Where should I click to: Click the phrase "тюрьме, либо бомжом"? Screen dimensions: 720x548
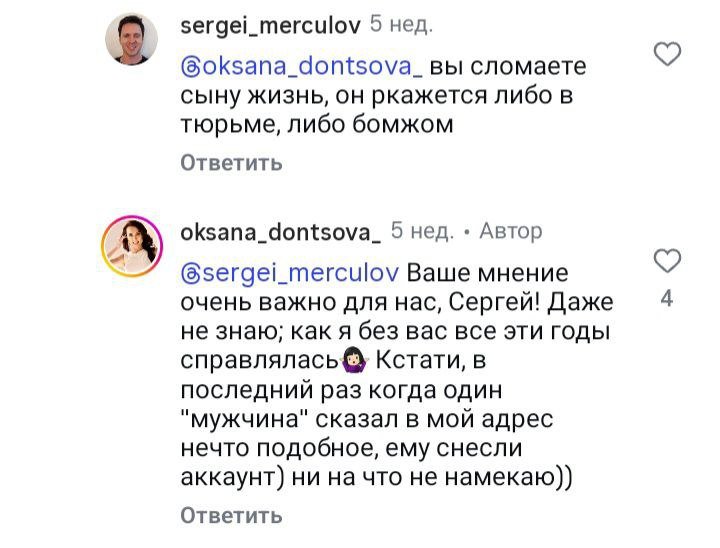pos(317,126)
